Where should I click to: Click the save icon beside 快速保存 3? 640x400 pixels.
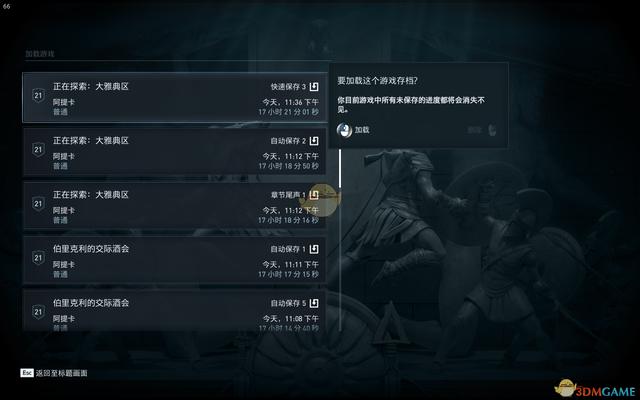pos(314,87)
